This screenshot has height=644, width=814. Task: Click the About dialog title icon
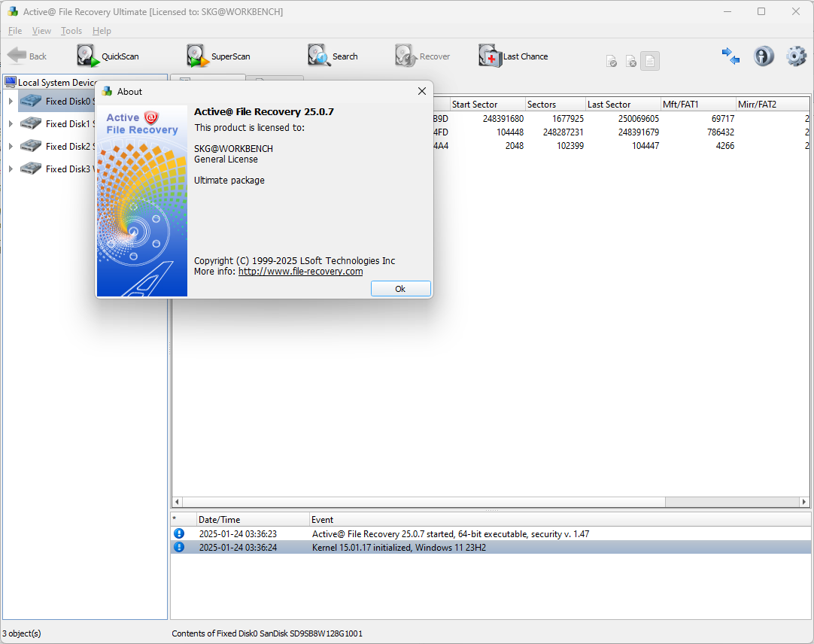tap(107, 91)
